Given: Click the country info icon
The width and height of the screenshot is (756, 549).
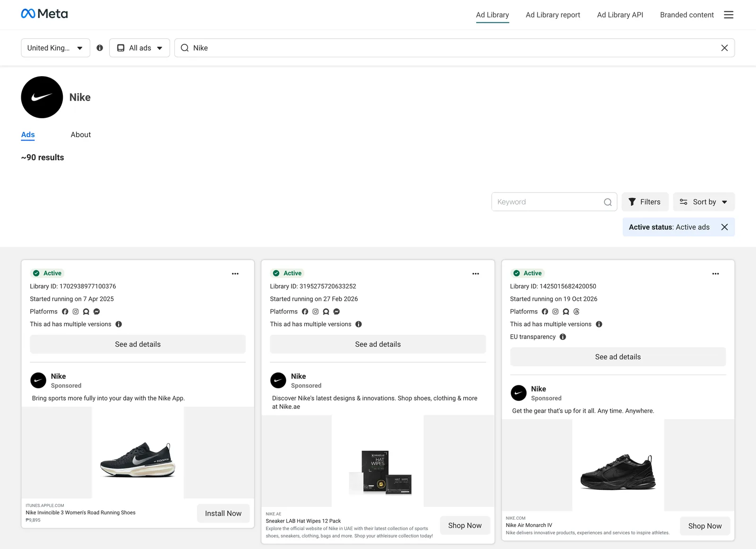Looking at the screenshot, I should click(x=100, y=48).
